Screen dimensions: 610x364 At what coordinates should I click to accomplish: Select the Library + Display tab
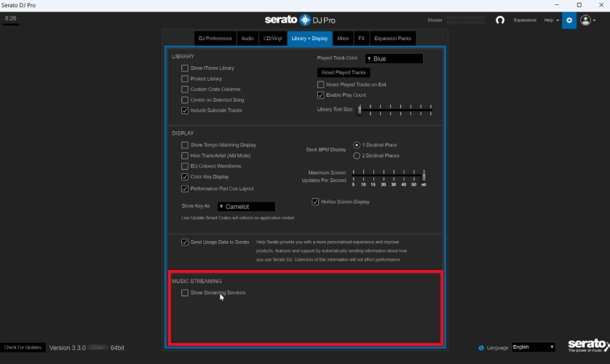pos(309,39)
